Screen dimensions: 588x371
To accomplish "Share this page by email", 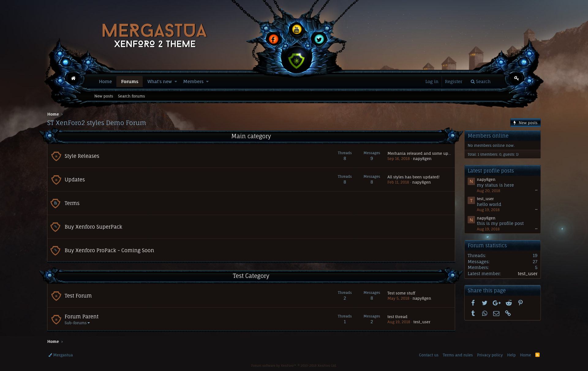I will tap(496, 313).
